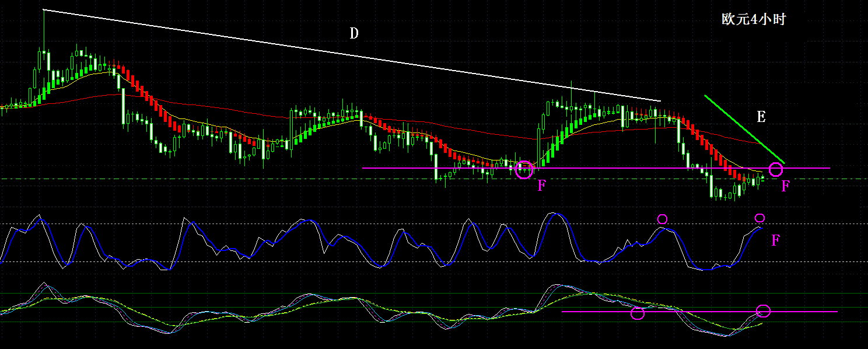Click the letter D label

tap(353, 33)
